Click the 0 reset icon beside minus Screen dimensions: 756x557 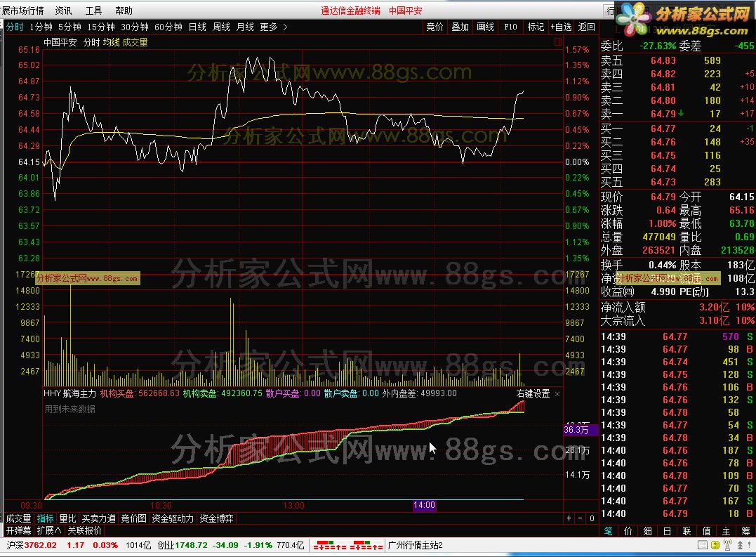[592, 518]
